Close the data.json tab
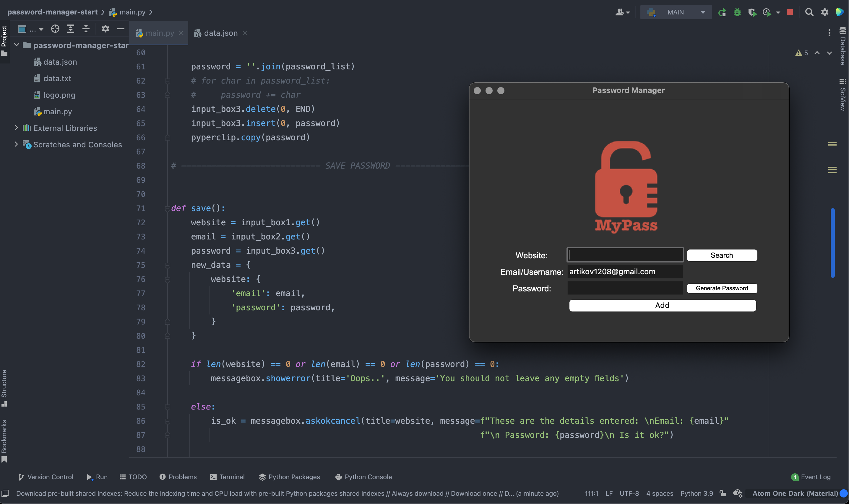The width and height of the screenshot is (849, 504). coord(245,33)
